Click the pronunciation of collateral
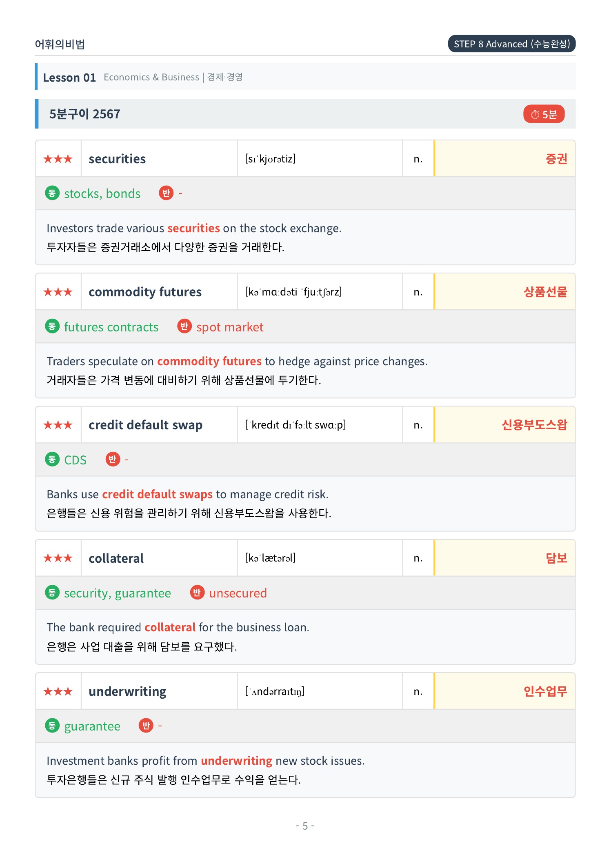This screenshot has height=868, width=611. (x=270, y=558)
